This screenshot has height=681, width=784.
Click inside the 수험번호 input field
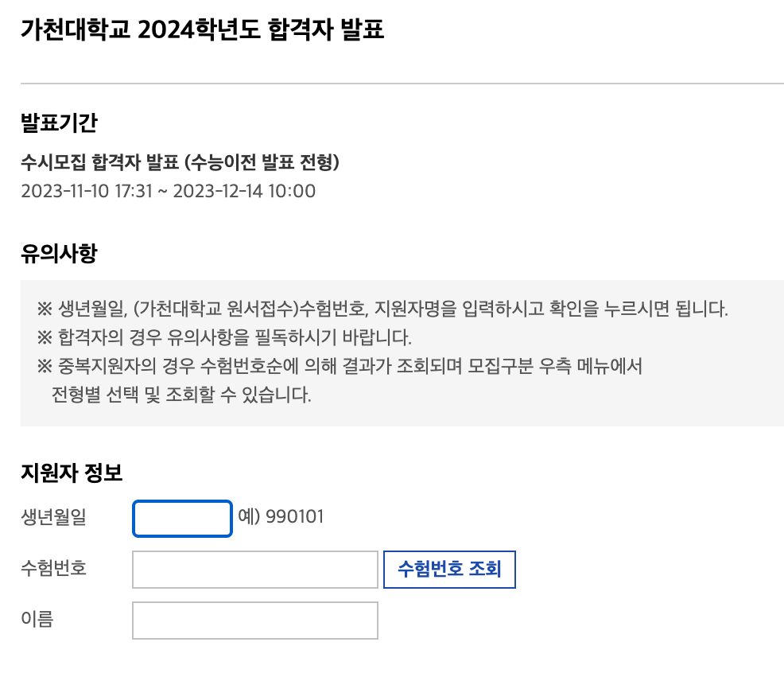coord(254,570)
